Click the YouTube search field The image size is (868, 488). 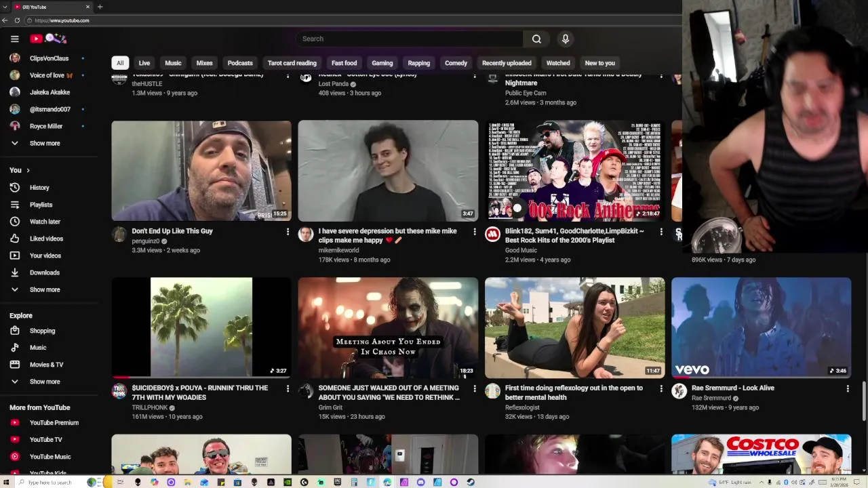coord(409,39)
